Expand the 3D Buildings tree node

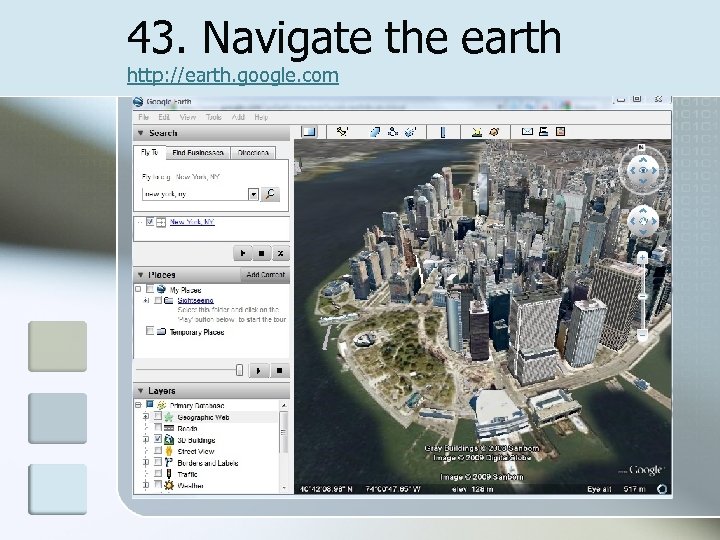(x=146, y=439)
